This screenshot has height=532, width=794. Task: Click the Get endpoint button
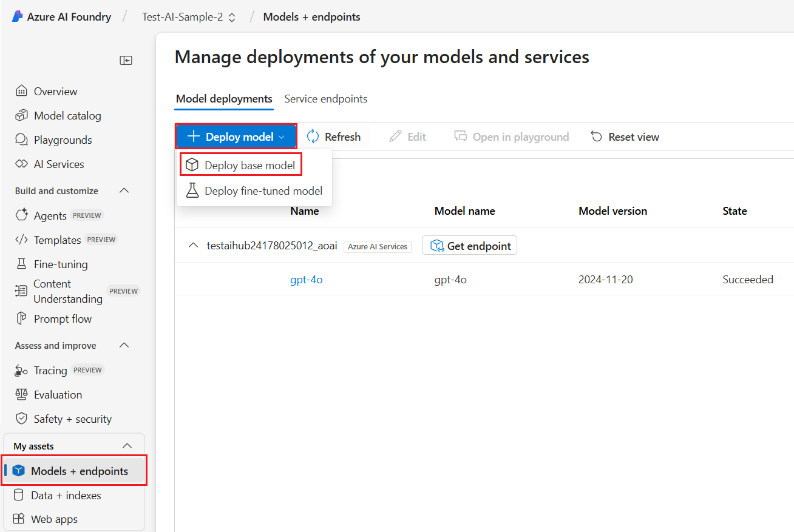pyautogui.click(x=470, y=246)
